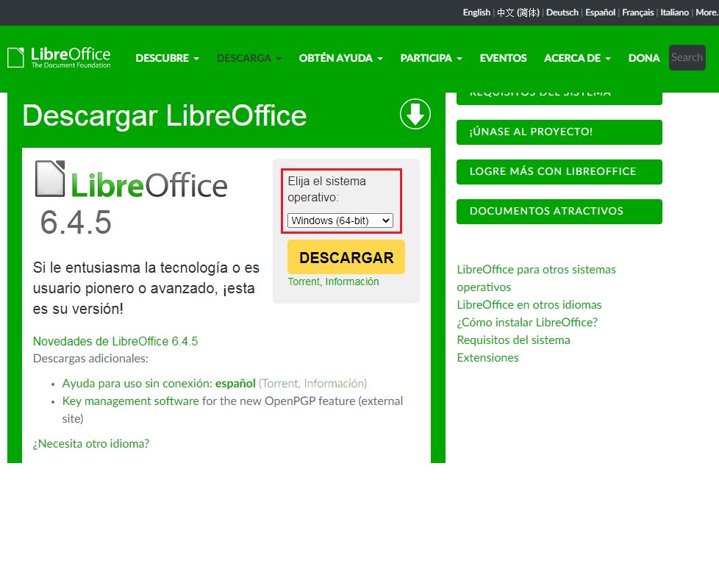Switch language to Deutsch
Image resolution: width=719 pixels, height=588 pixels.
(562, 12)
